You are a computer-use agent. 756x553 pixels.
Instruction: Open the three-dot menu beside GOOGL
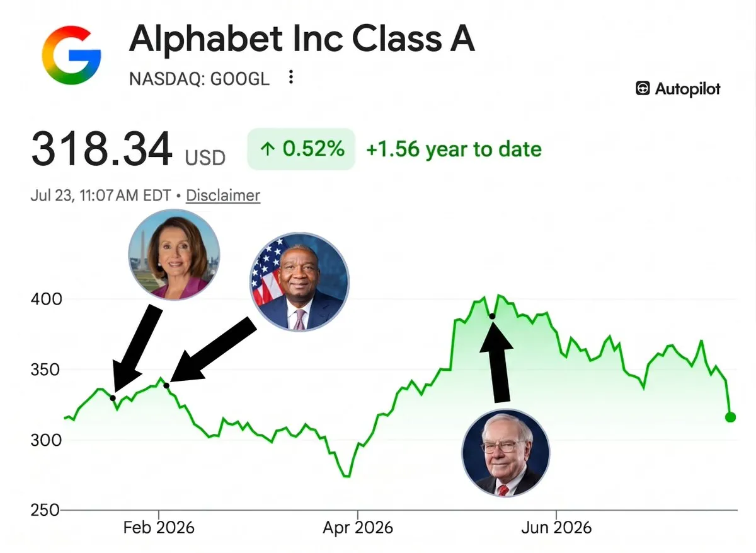(x=290, y=78)
